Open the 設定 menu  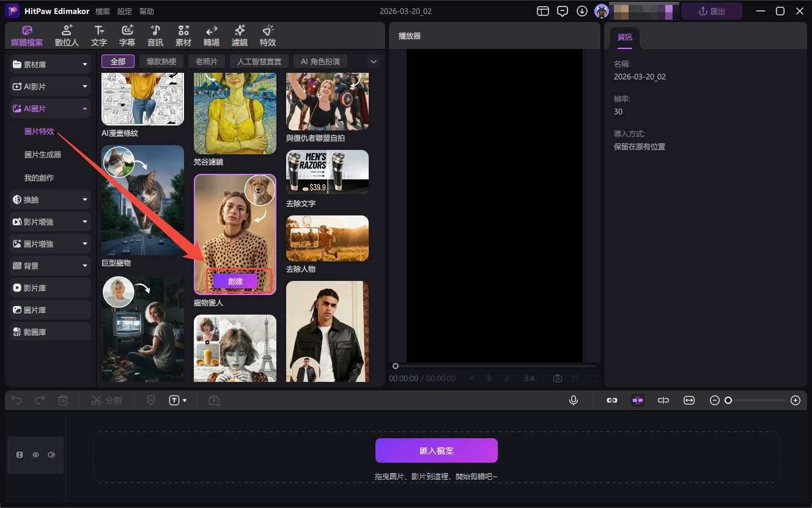point(125,12)
